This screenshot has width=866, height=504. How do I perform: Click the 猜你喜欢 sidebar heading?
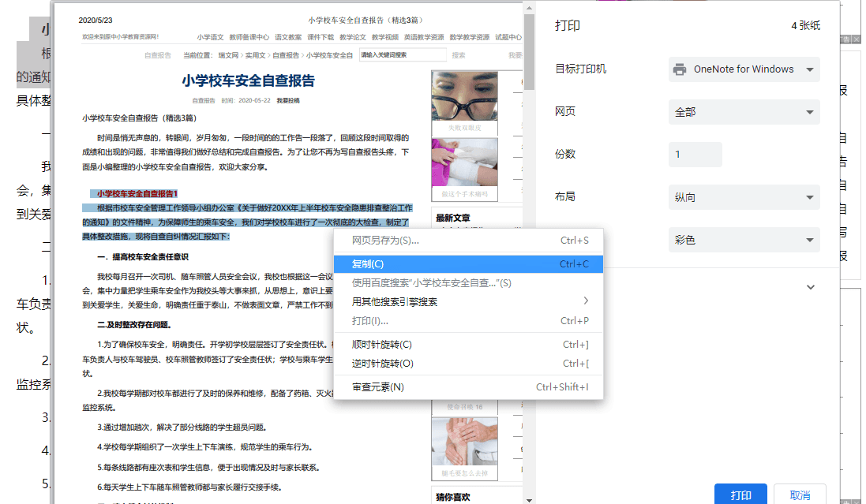[453, 497]
